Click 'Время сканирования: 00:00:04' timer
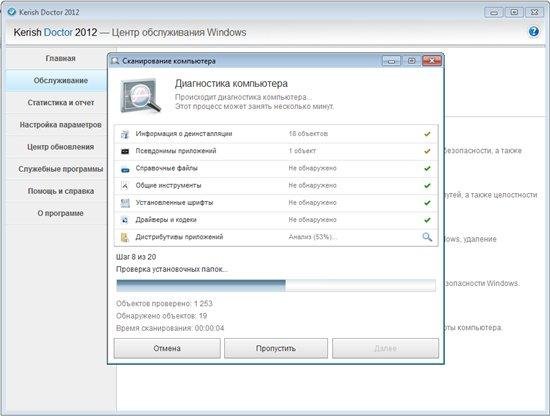Image resolution: width=550 pixels, height=416 pixels. point(170,328)
